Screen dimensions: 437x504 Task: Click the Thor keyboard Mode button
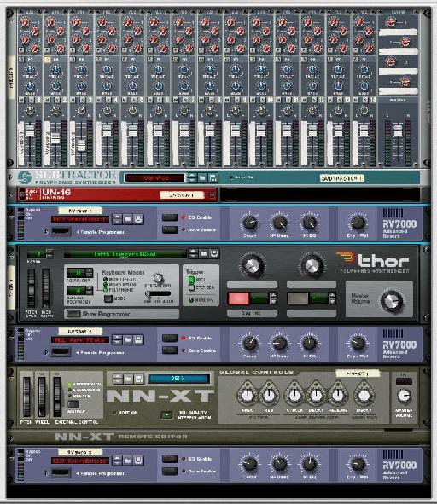(x=108, y=298)
